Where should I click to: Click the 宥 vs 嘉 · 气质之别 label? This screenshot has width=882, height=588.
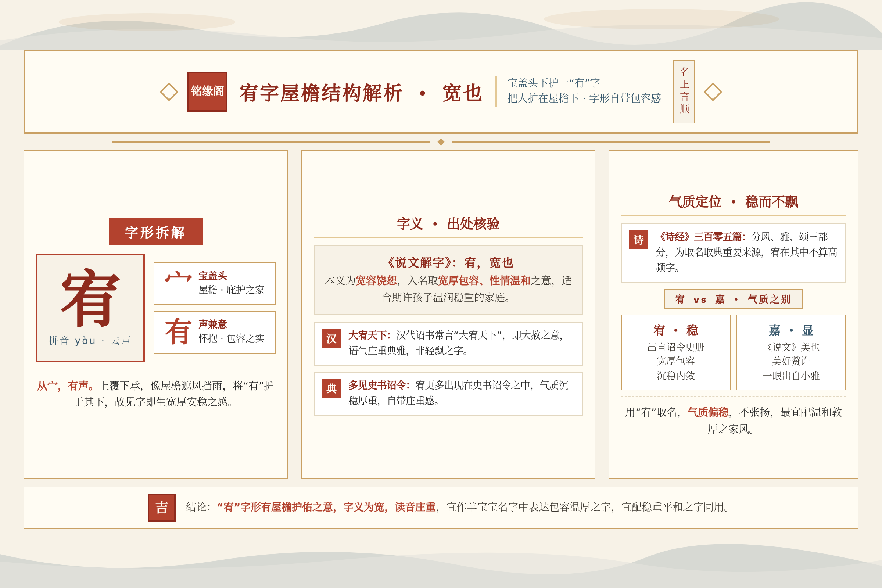point(733,299)
